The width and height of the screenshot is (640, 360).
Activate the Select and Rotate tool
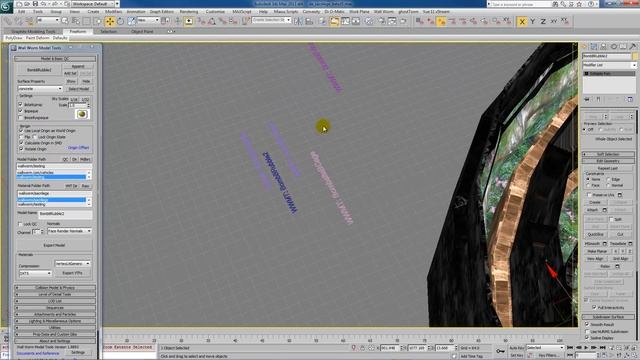tap(120, 21)
